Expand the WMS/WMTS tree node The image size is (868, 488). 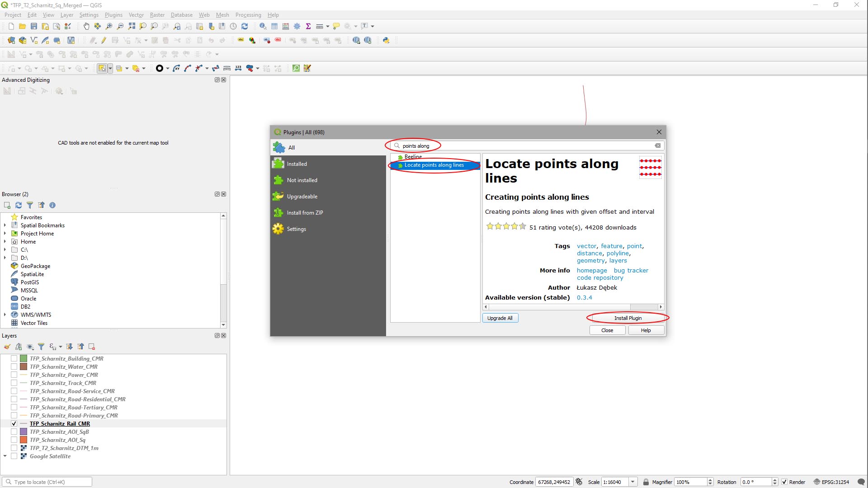pos(5,315)
